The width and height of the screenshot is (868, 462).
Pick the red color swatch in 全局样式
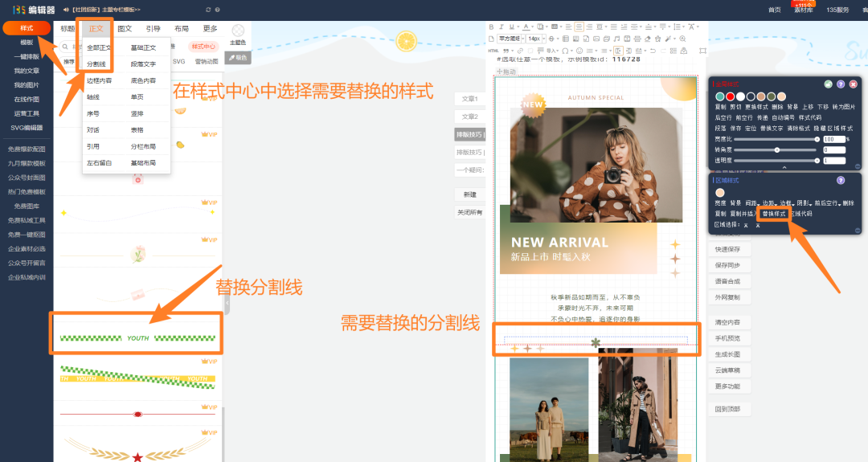click(731, 96)
